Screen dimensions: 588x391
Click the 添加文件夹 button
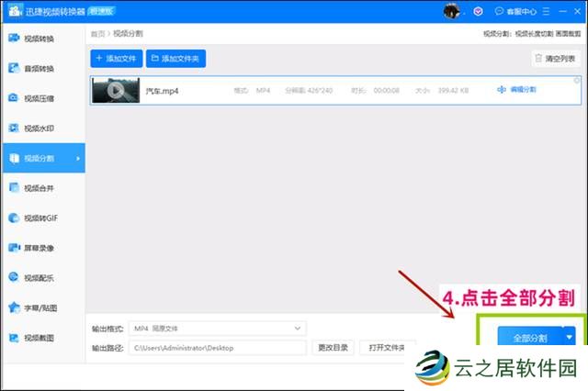click(x=175, y=59)
